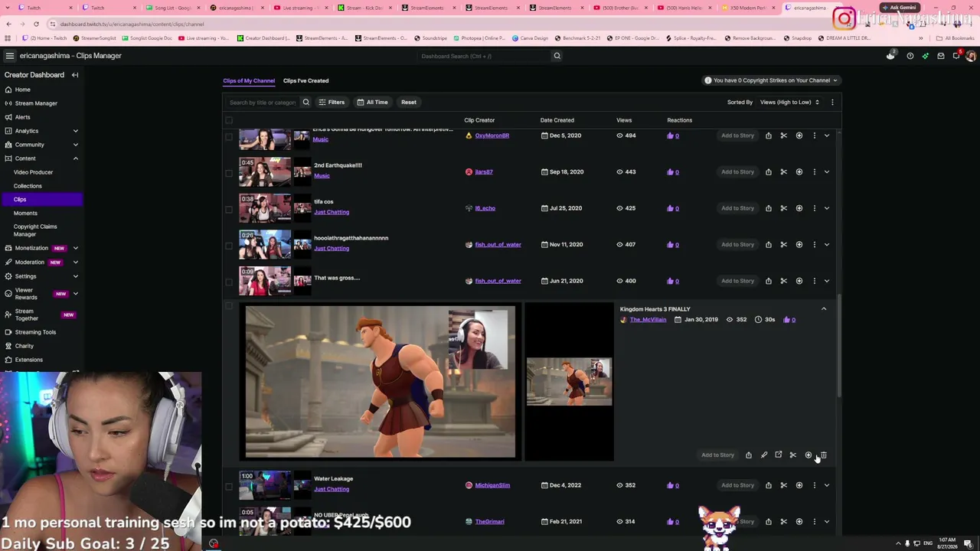Click the plus circle icon for Kingdom Hearts 3 clip

click(808, 455)
